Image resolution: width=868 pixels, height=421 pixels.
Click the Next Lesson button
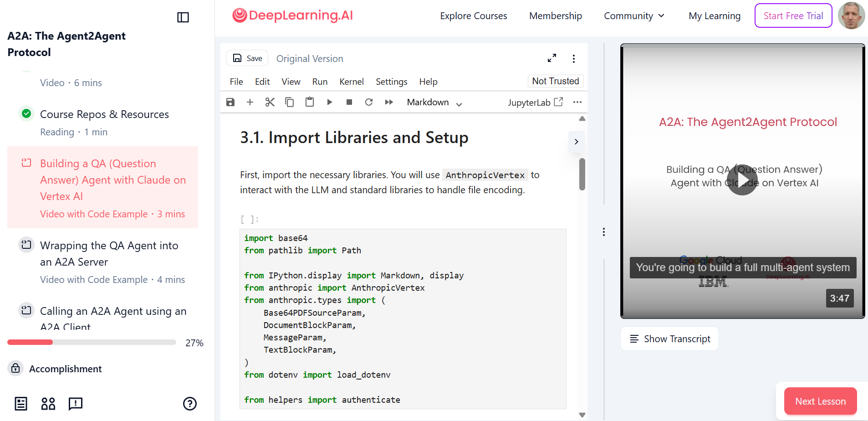[x=820, y=401]
